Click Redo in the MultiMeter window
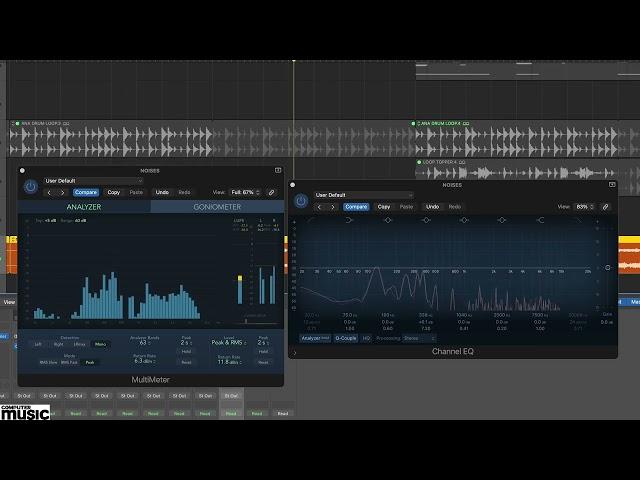 (x=184, y=192)
